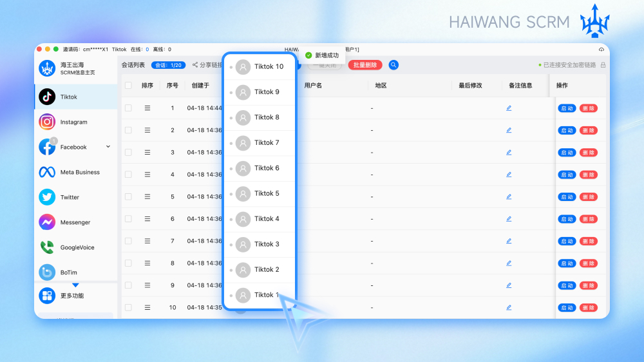Click the 04-18 14:44 creation time cell
The height and width of the screenshot is (362, 644).
[204, 108]
